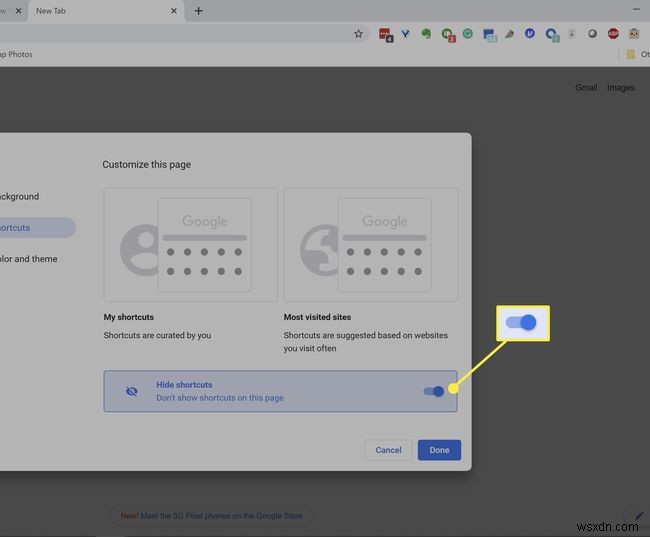Open the red LastPass extension icon

pos(386,35)
